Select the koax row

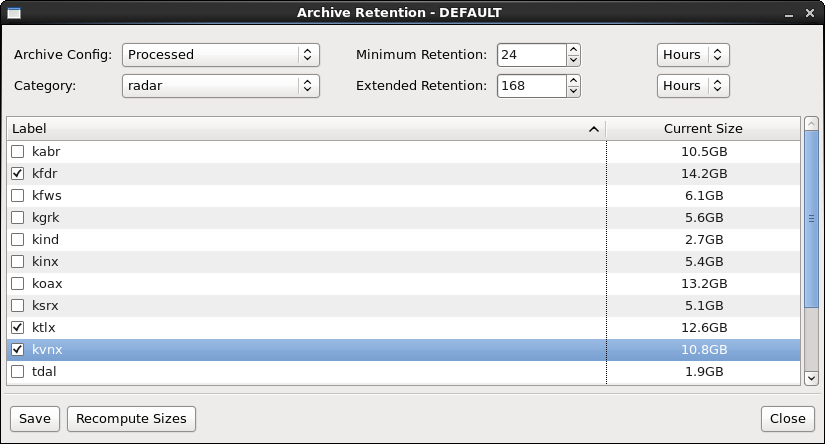click(x=404, y=284)
